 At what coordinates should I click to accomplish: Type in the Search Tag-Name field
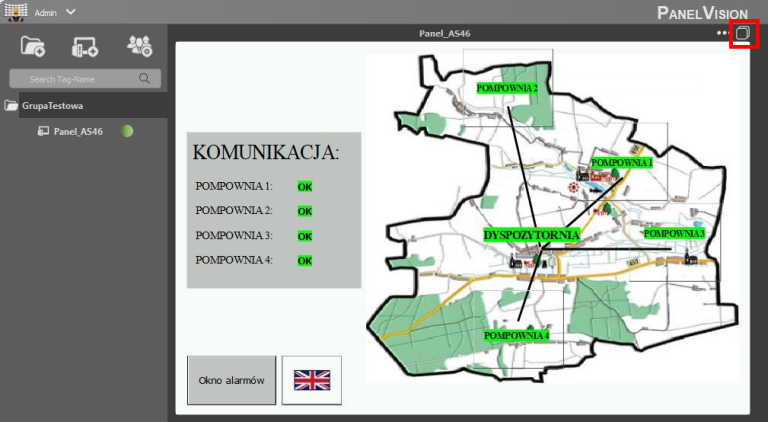(75, 79)
